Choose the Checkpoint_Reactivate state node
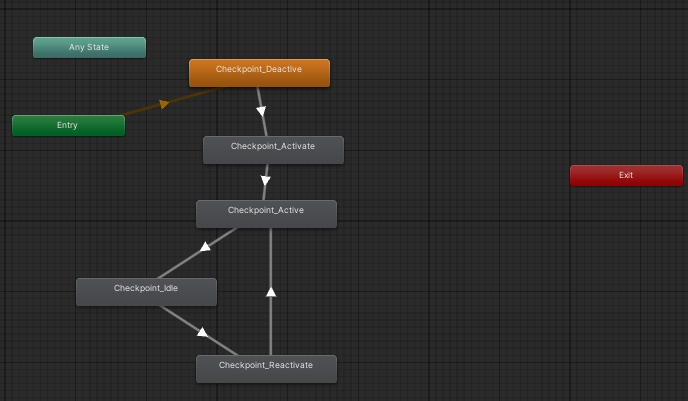The width and height of the screenshot is (688, 401). [266, 368]
